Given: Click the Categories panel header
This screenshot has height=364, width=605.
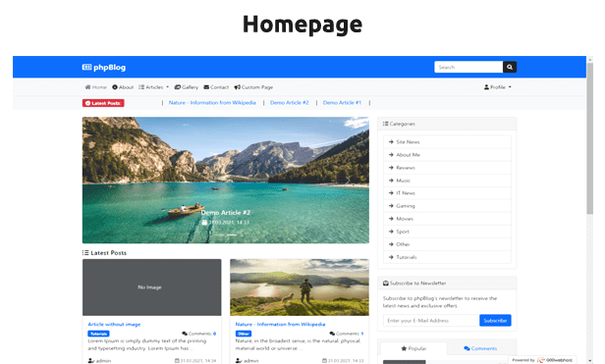Looking at the screenshot, I should (x=447, y=124).
